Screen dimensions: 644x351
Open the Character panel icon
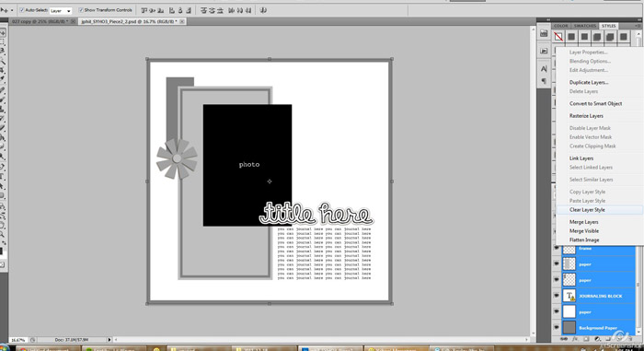click(544, 69)
